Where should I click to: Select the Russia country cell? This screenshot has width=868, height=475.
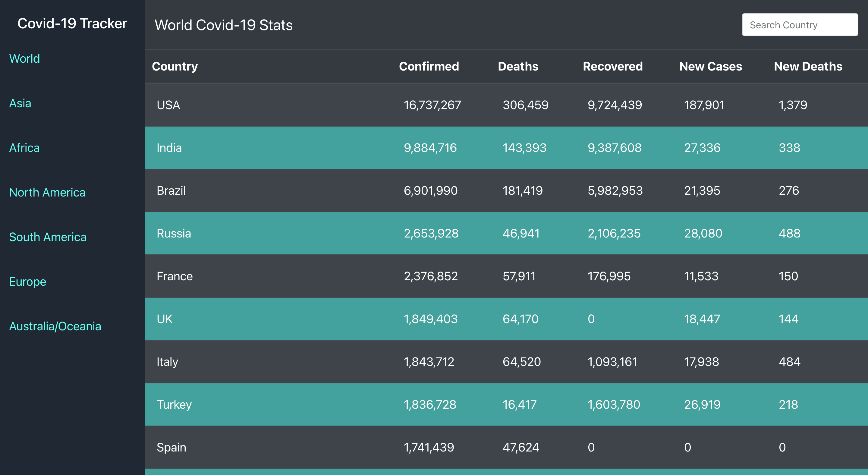click(174, 234)
